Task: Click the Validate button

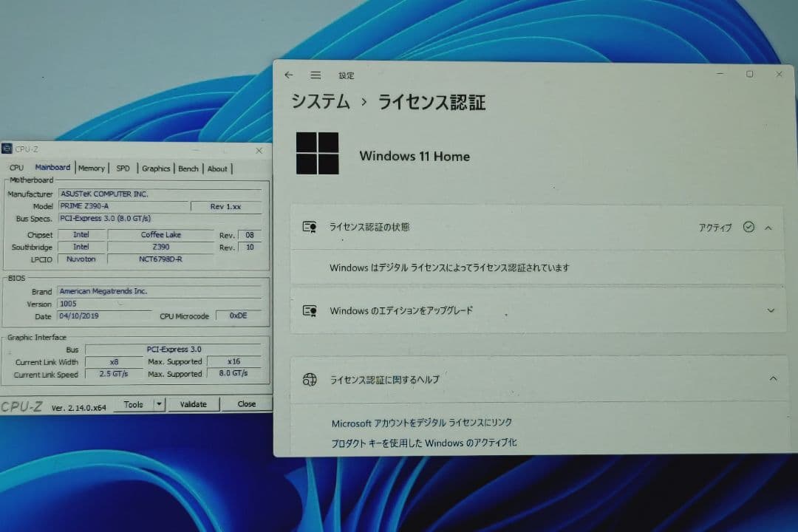Action: [194, 404]
